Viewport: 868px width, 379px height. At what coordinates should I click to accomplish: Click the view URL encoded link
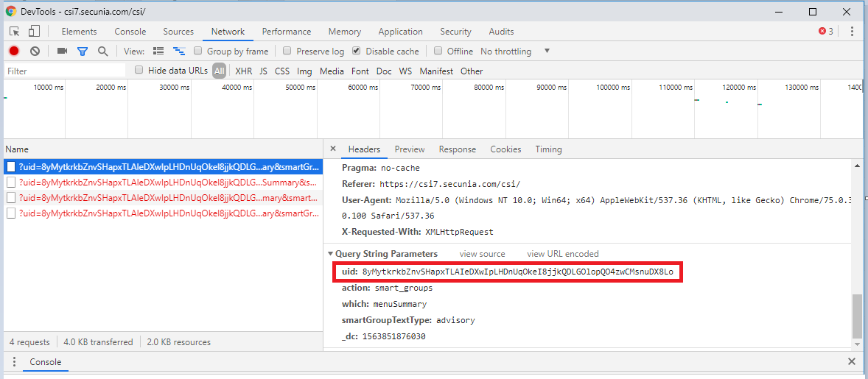tap(562, 254)
